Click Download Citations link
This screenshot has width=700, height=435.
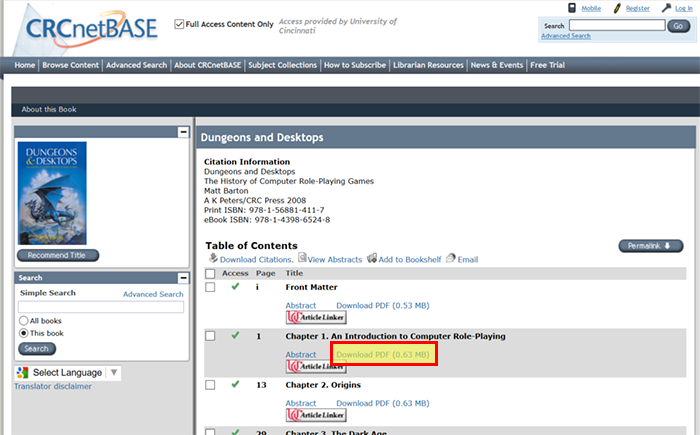pos(256,259)
